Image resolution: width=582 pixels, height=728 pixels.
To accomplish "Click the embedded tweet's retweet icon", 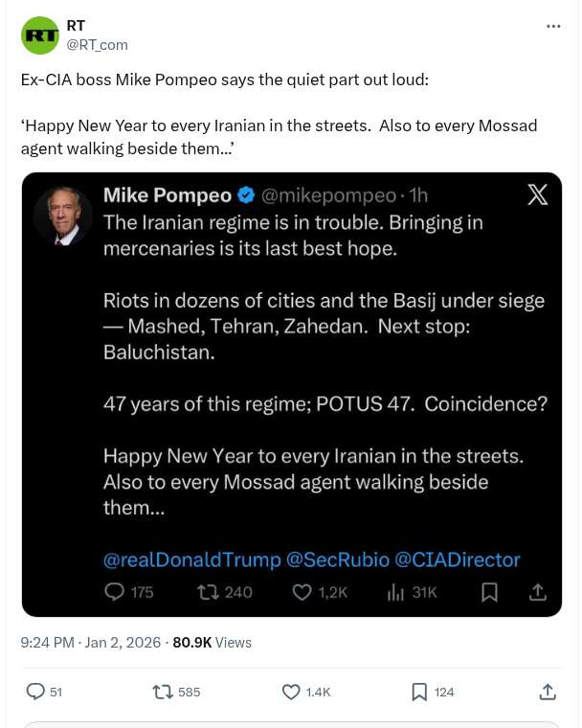I will (x=207, y=592).
